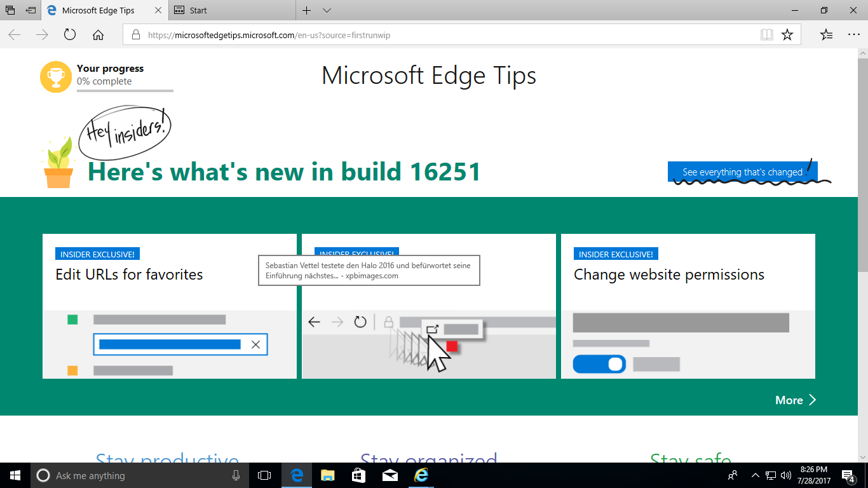Open Reading view book icon

(x=767, y=35)
